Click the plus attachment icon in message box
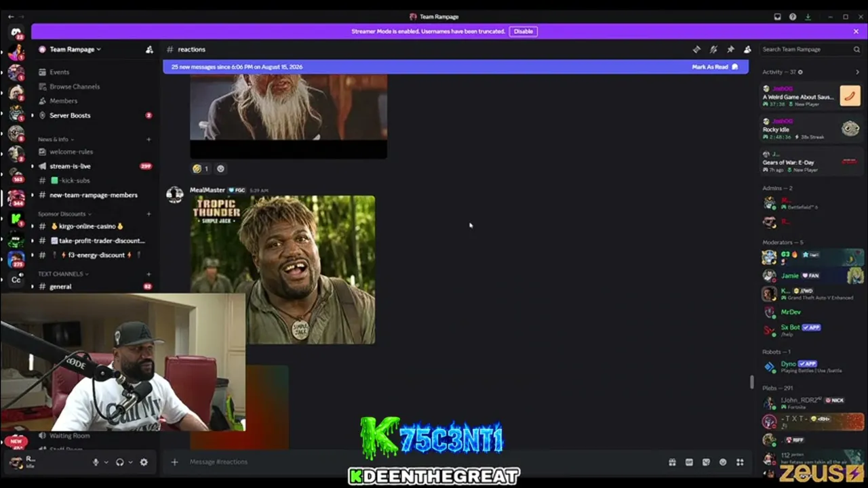Image resolution: width=868 pixels, height=488 pixels. point(174,462)
